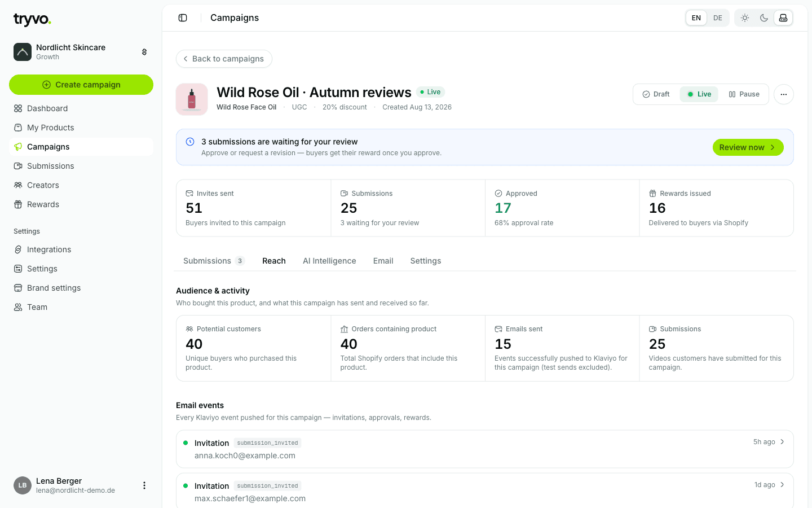Viewport: 812px width, 508px height.
Task: Go back to campaigns
Action: (x=224, y=59)
